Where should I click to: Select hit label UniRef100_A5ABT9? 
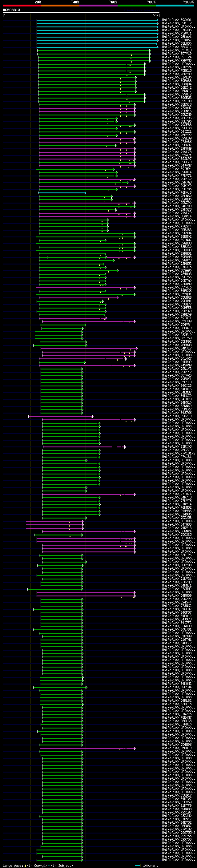coord(177,748)
